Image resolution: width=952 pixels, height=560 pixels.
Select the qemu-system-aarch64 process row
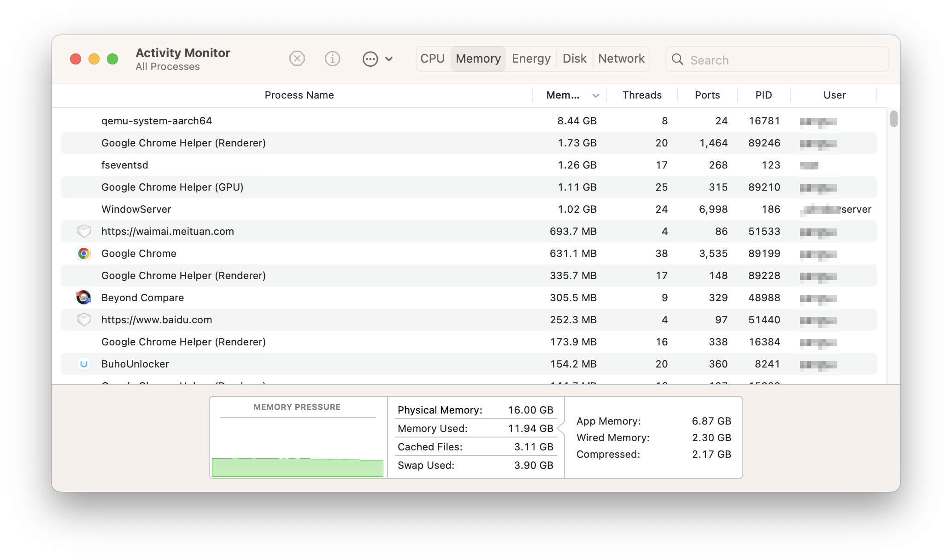469,121
